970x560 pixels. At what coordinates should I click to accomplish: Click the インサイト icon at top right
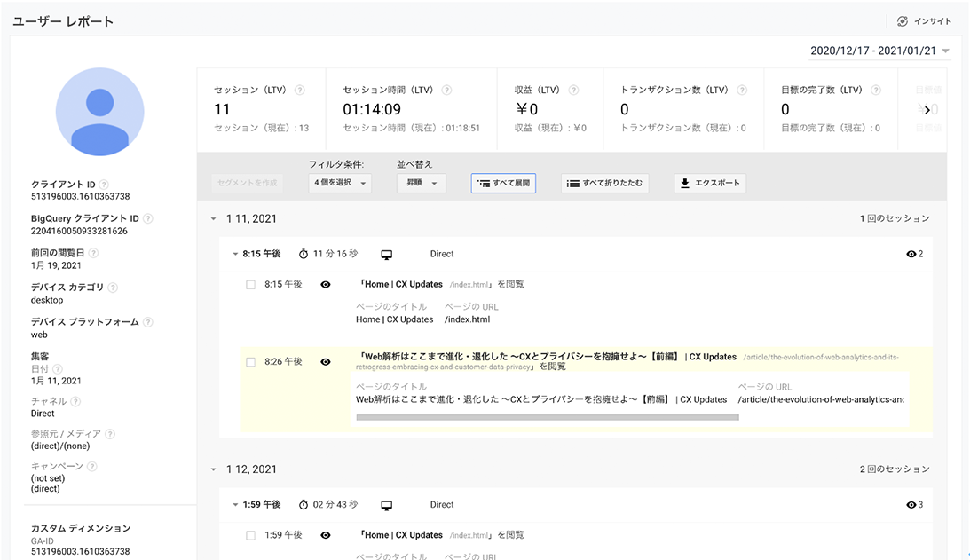[x=903, y=21]
